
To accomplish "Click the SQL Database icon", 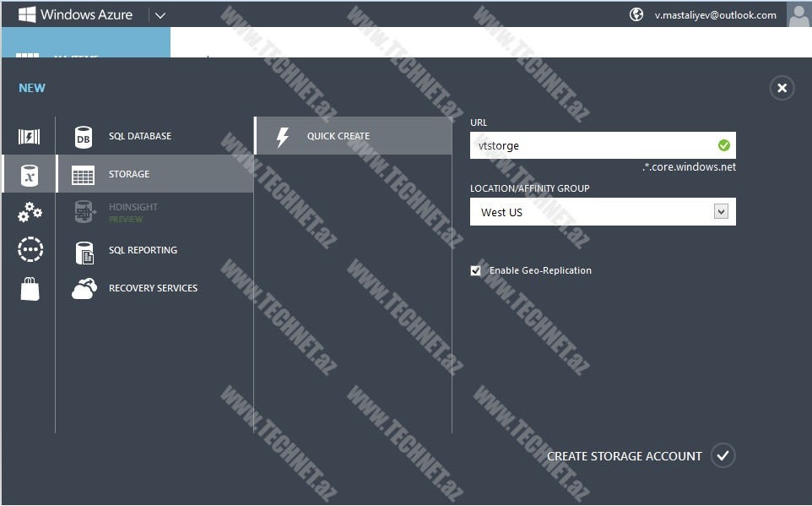I will 84,137.
